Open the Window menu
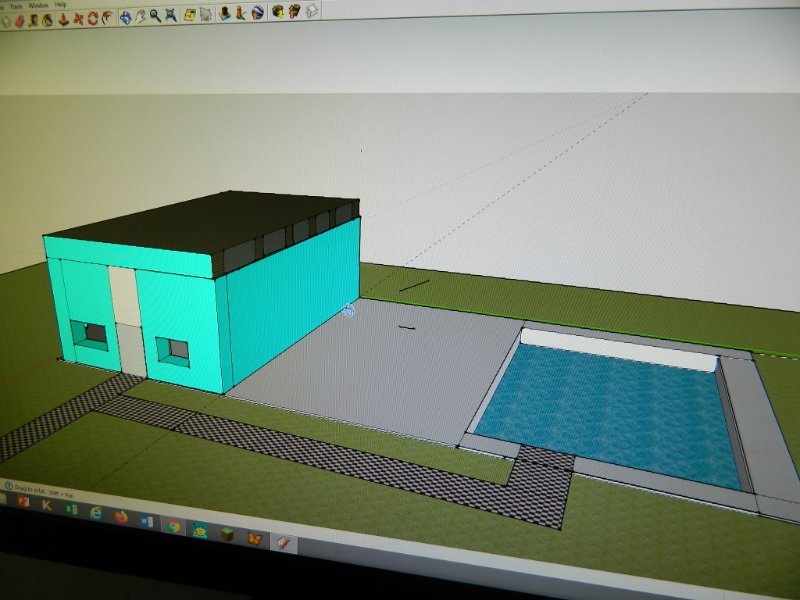This screenshot has width=800, height=600. coord(38,5)
